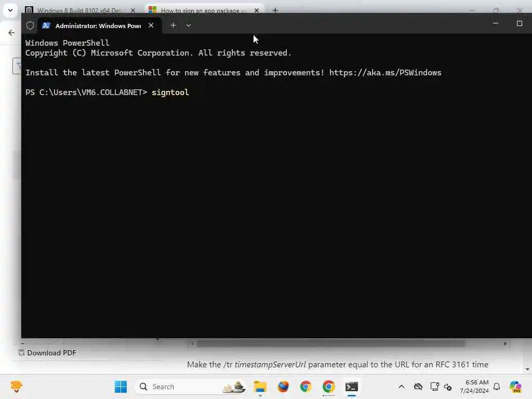Open browser tab search dropdown

point(10,10)
